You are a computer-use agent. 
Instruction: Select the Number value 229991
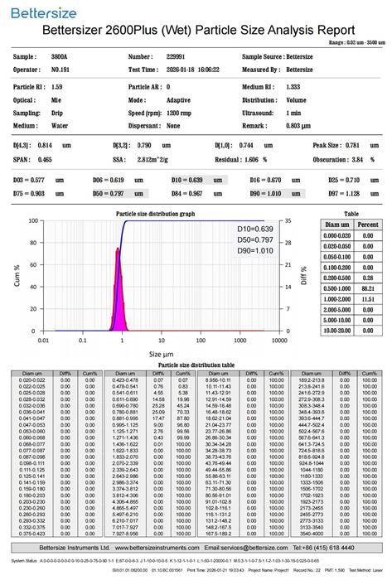(x=176, y=56)
